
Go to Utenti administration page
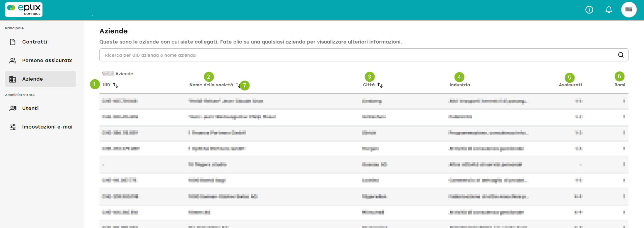click(x=40, y=108)
